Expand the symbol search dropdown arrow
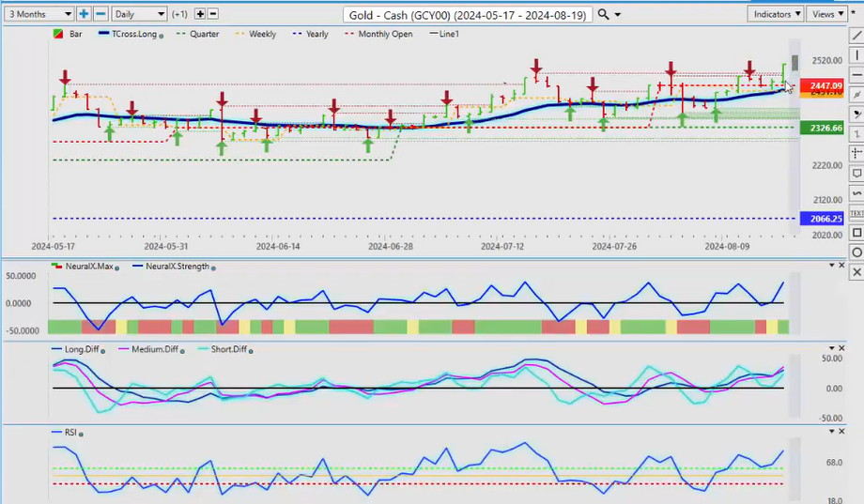864x504 pixels. (x=618, y=14)
